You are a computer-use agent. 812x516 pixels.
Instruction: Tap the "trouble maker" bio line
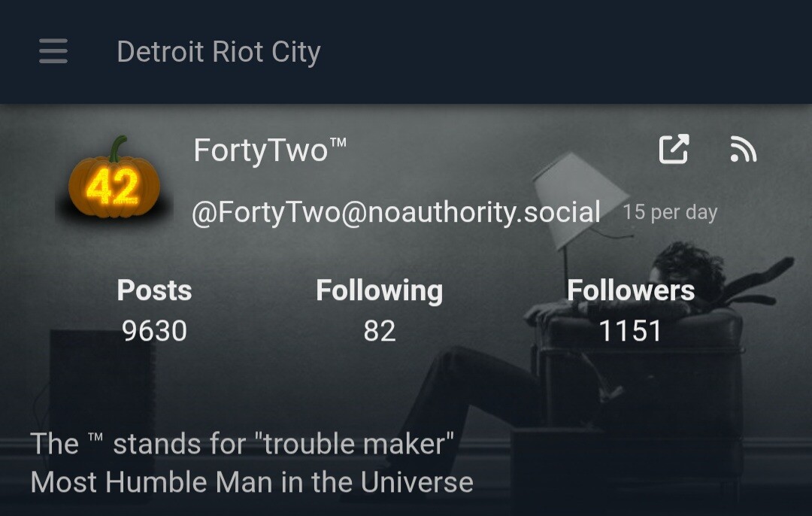pos(242,444)
